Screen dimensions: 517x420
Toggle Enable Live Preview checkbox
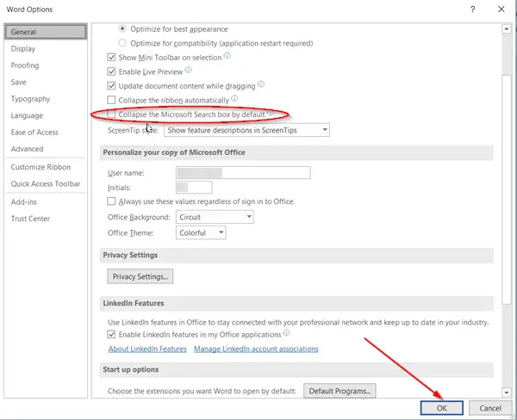coord(111,71)
